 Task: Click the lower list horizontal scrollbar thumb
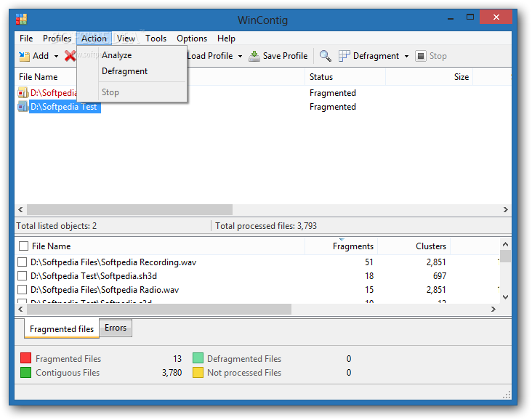[x=159, y=309]
